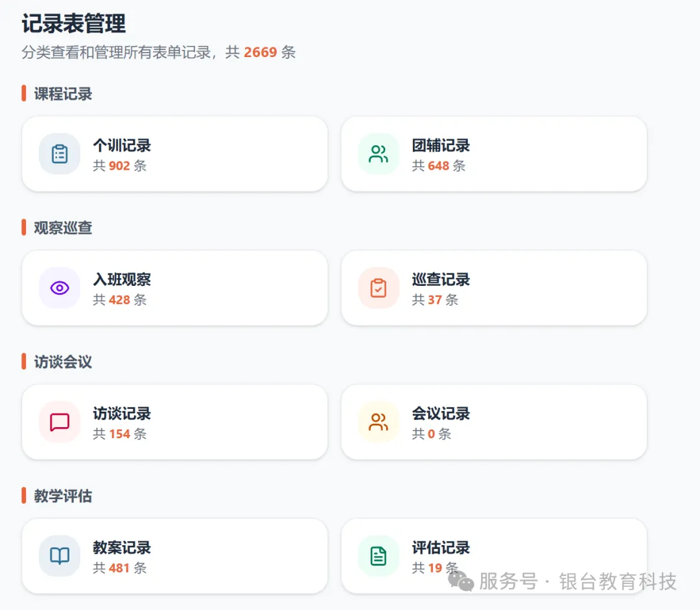Open the 评估记录 card
The width and height of the screenshot is (700, 610).
pyautogui.click(x=494, y=556)
